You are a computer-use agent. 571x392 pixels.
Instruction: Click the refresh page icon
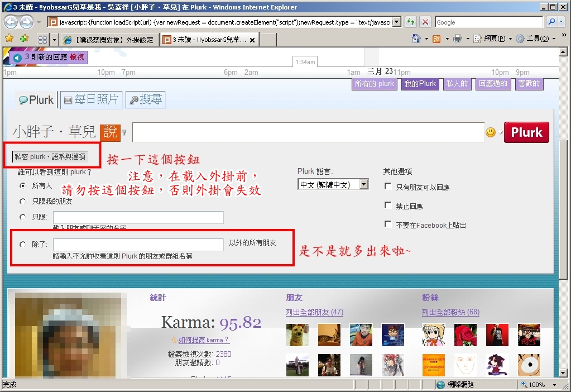point(411,22)
